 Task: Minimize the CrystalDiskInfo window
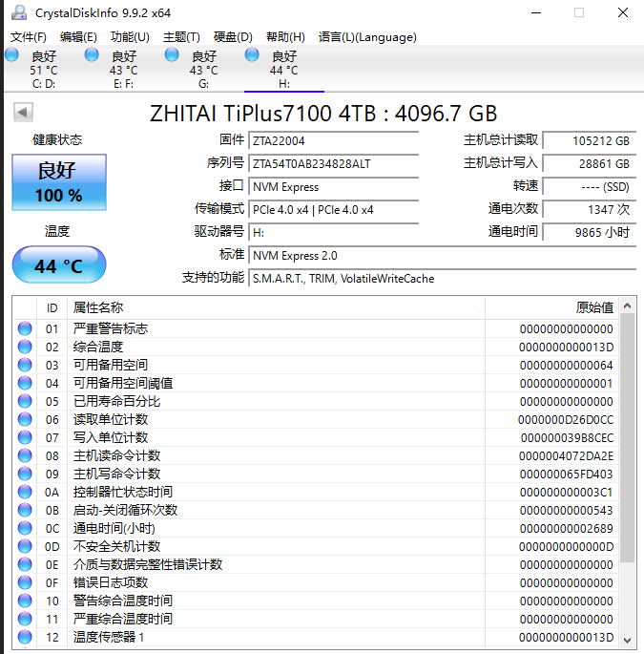(536, 13)
